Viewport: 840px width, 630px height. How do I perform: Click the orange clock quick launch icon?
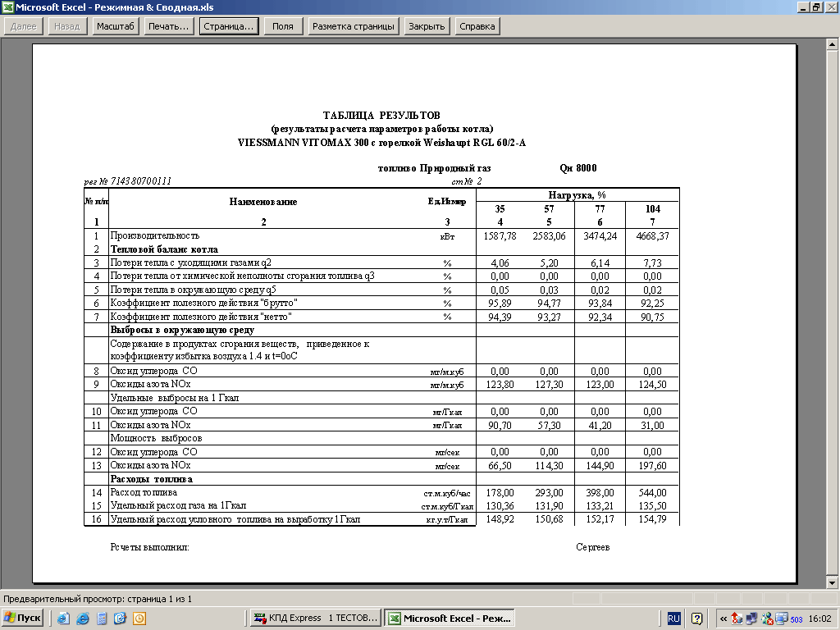click(139, 619)
